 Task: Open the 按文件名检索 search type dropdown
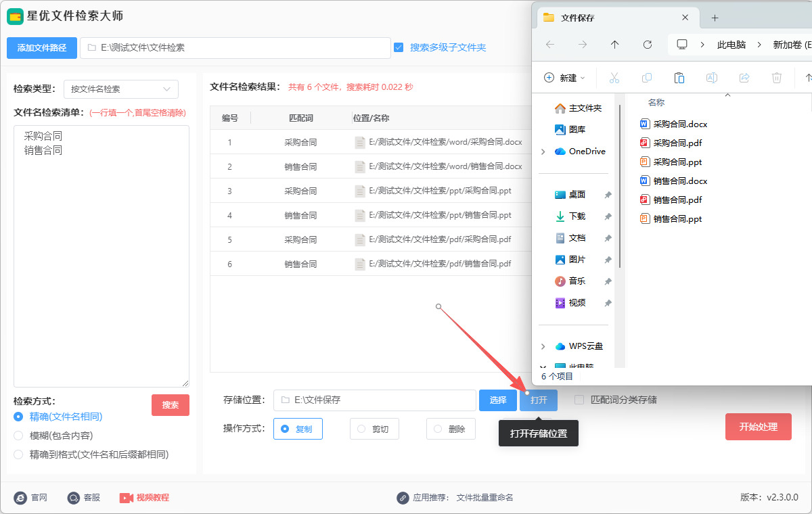pos(121,89)
